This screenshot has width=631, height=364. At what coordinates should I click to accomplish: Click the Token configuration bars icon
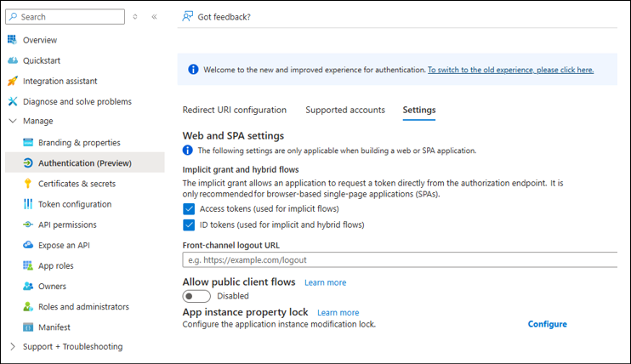(28, 204)
